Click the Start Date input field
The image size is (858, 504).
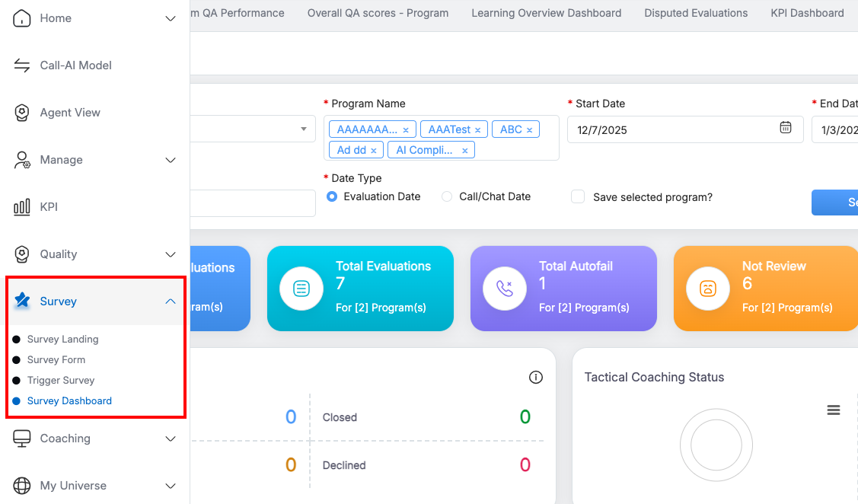[x=674, y=129]
